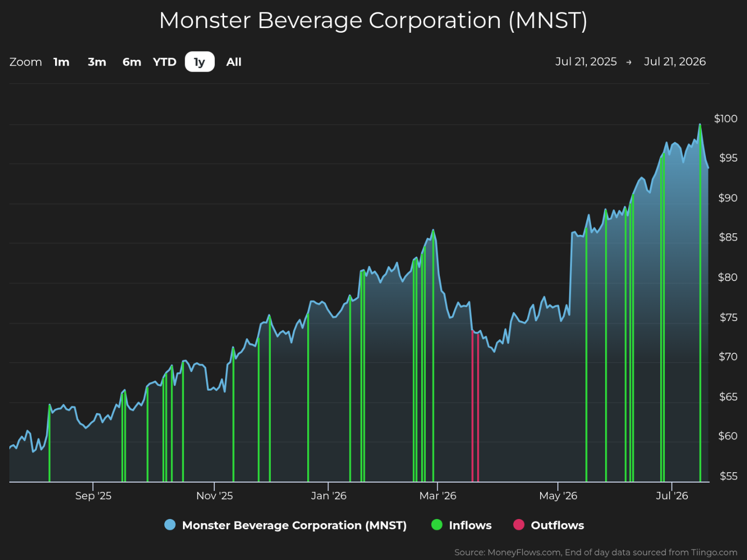This screenshot has height=560, width=747.
Task: Click the chart title Monster Beverage Corporation (MNST)
Action: pos(373,21)
